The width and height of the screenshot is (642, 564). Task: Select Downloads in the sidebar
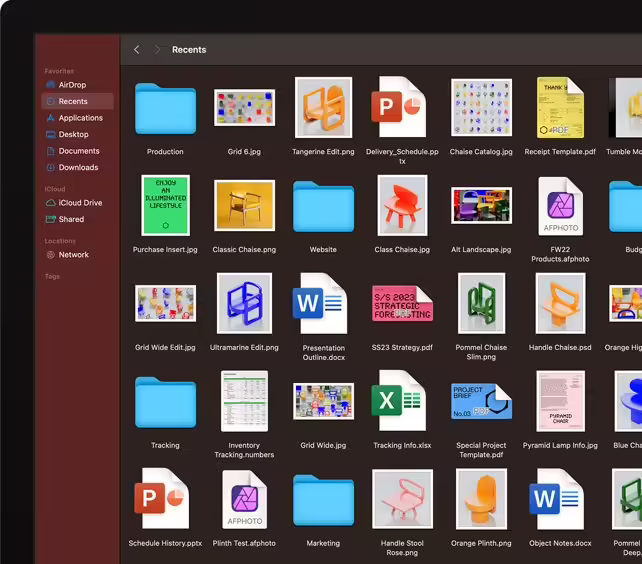pos(78,167)
